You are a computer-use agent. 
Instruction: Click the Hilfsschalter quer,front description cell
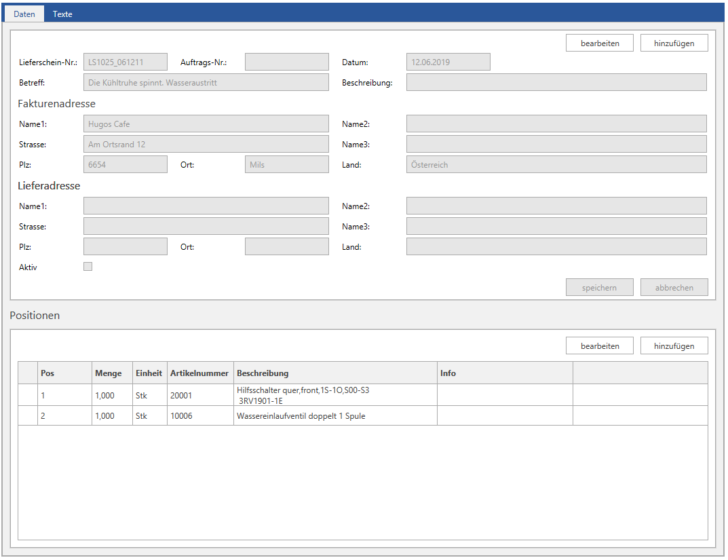335,395
